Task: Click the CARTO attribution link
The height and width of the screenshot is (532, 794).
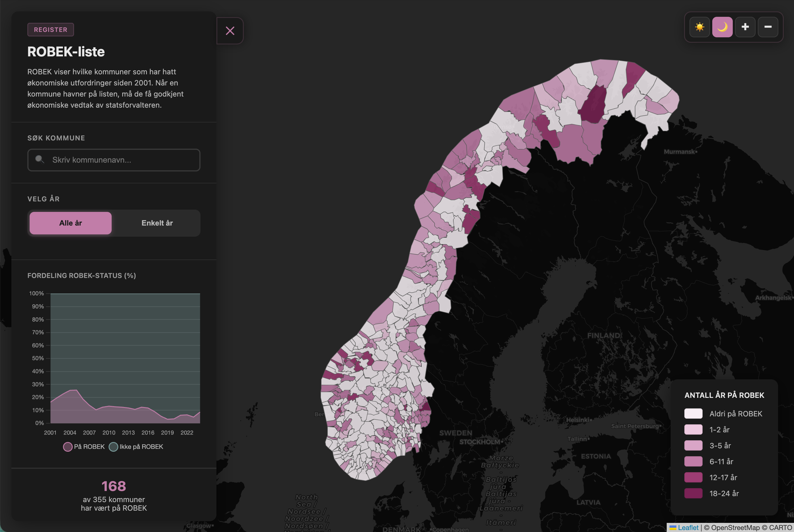Action: pos(780,528)
